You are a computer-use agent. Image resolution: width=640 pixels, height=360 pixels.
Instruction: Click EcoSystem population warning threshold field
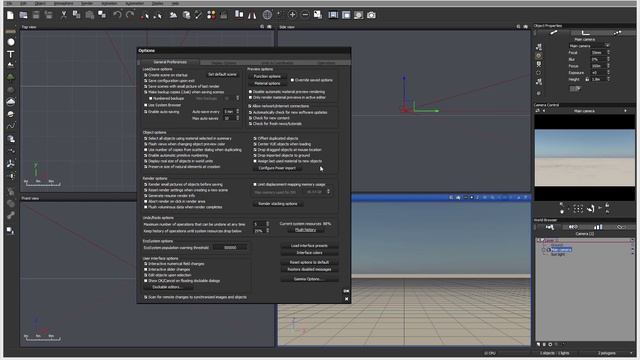(x=230, y=247)
